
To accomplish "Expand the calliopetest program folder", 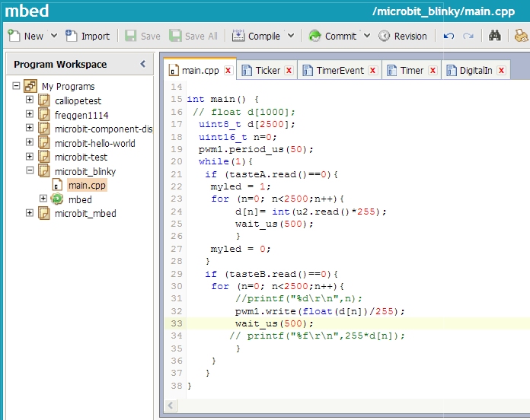I will [x=30, y=100].
